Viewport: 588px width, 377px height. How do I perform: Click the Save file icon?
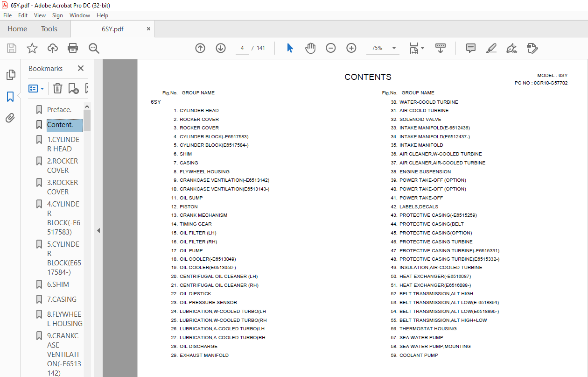click(12, 48)
